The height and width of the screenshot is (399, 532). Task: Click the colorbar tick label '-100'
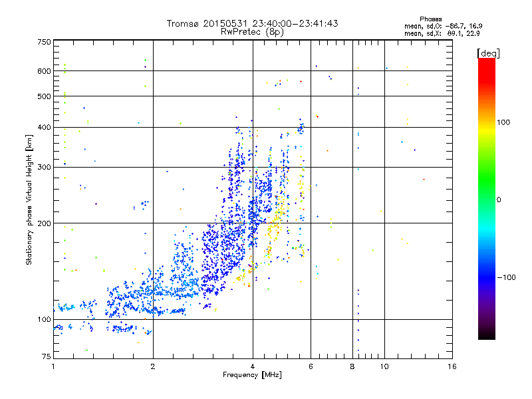[x=506, y=277]
